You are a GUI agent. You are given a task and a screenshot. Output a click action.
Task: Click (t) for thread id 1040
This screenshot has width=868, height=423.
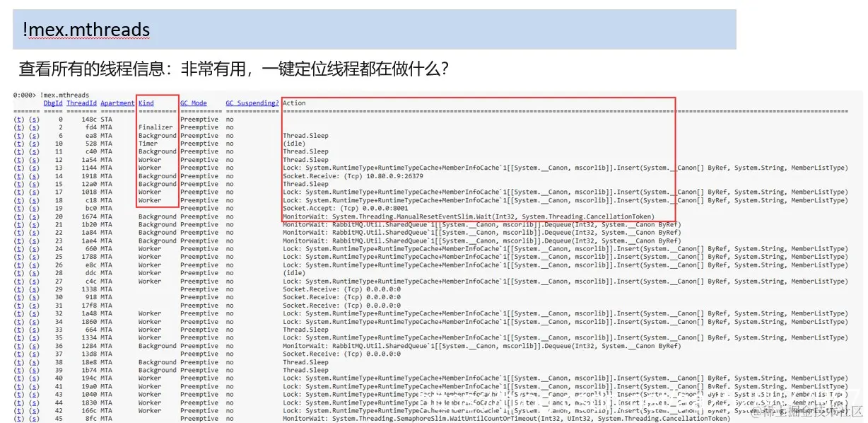(19, 395)
